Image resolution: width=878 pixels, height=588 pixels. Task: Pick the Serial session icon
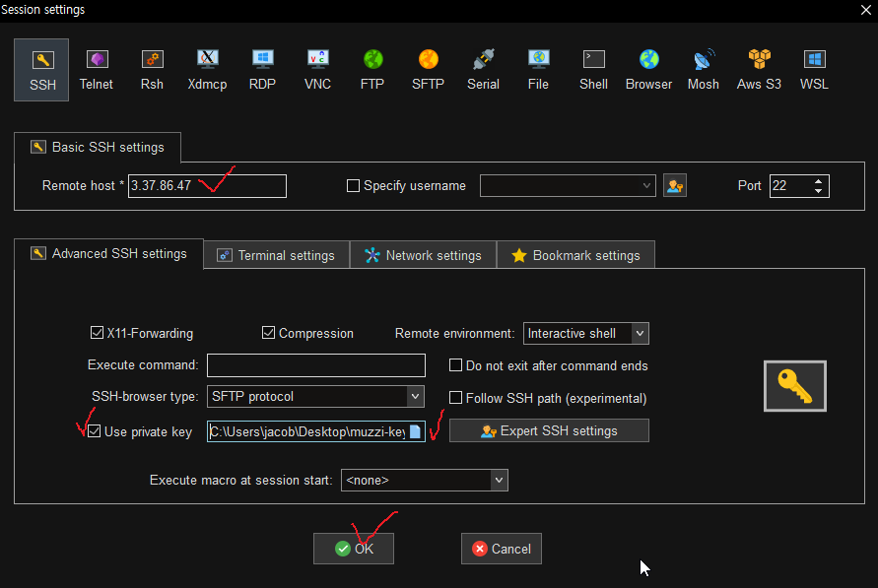pos(483,70)
